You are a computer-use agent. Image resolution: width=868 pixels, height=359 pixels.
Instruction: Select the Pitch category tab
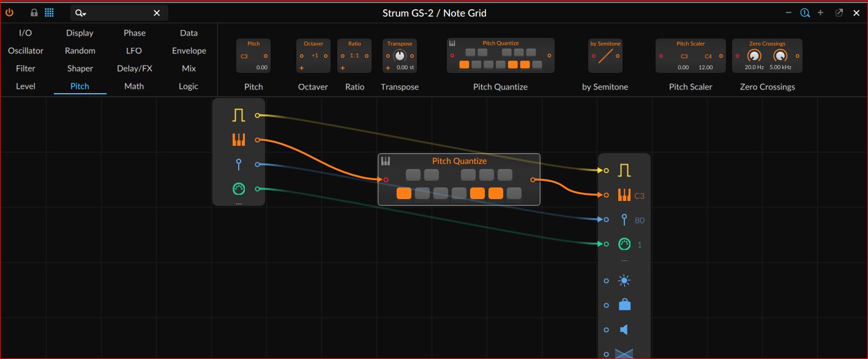click(80, 86)
